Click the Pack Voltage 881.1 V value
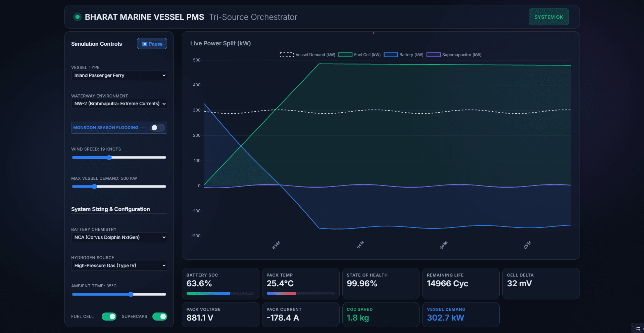The width and height of the screenshot is (644, 333). (200, 318)
